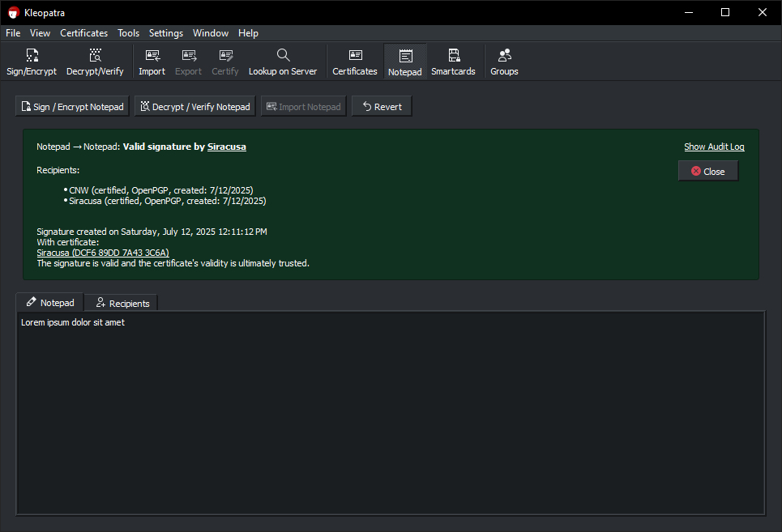Click the Sign/Encrypt toolbar icon
Viewport: 782px width, 532px height.
coord(32,62)
